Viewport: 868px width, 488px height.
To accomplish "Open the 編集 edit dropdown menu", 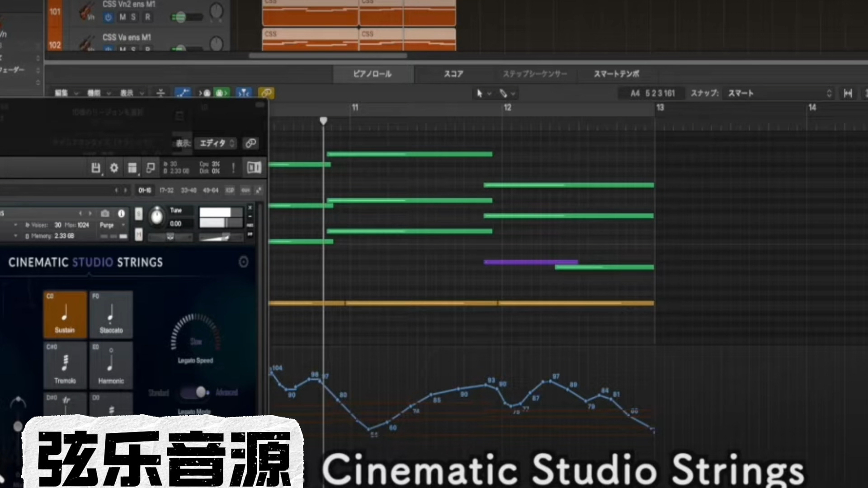I will tap(66, 93).
